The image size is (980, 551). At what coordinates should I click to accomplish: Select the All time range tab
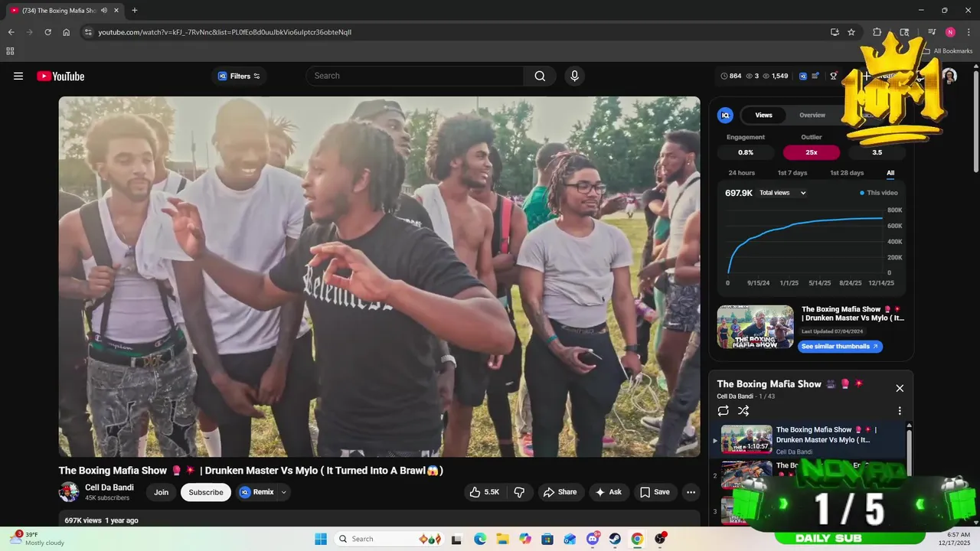point(890,173)
